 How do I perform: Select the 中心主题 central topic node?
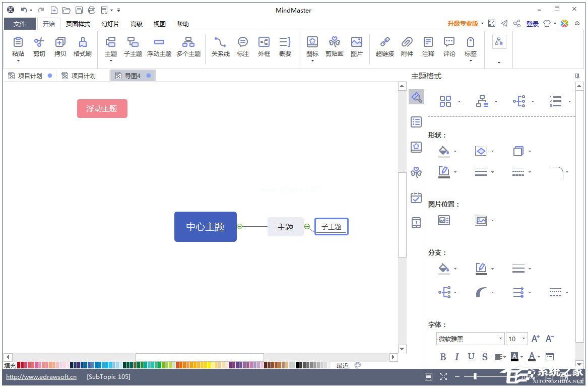205,227
